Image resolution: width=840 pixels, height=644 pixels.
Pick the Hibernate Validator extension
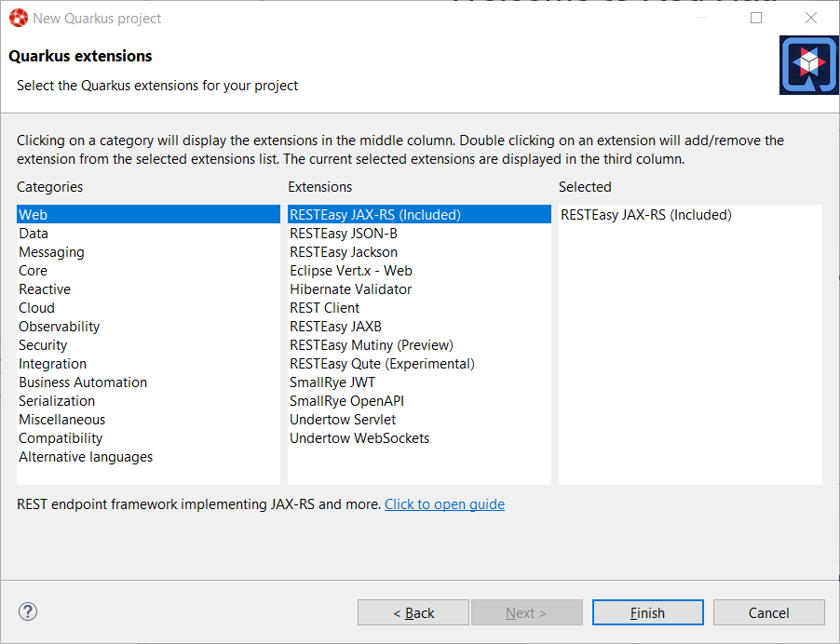(419, 289)
